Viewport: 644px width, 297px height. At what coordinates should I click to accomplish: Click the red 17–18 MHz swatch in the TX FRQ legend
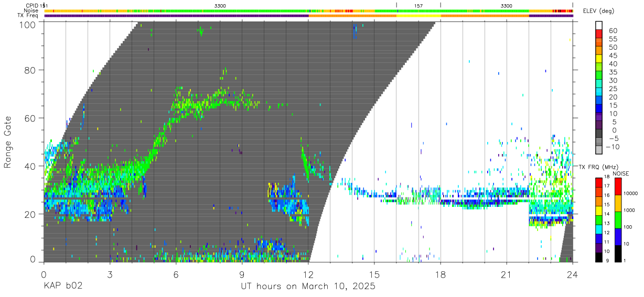pos(598,182)
